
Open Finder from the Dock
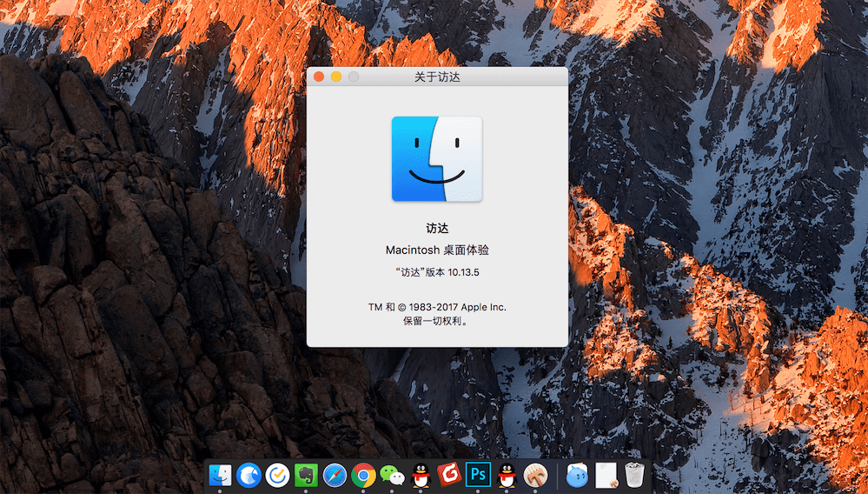pyautogui.click(x=221, y=475)
